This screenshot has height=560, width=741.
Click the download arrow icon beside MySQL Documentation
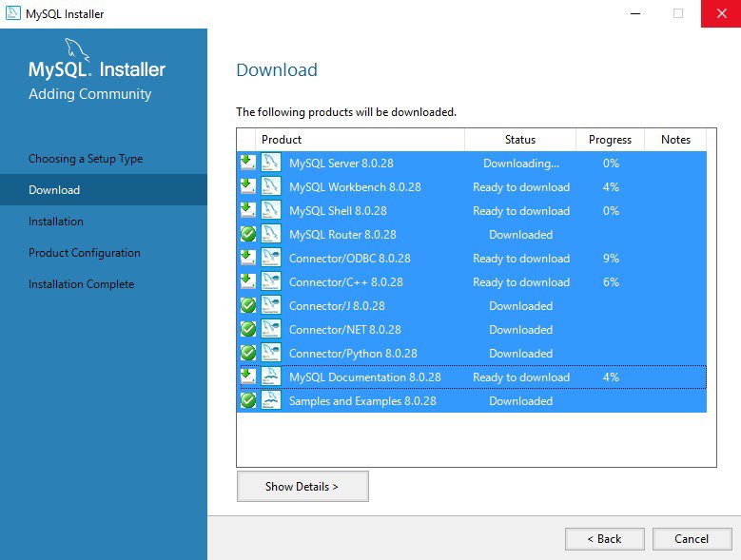[247, 377]
